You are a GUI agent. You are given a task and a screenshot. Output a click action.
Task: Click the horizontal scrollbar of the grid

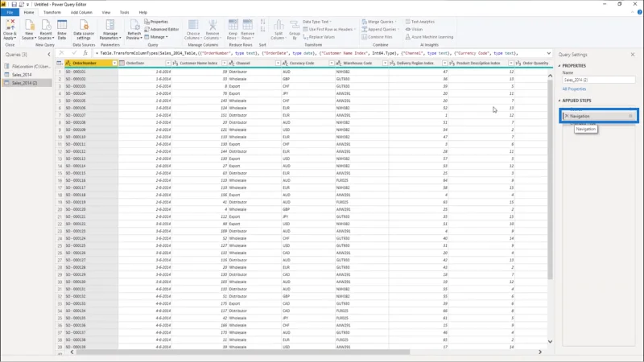[243, 352]
